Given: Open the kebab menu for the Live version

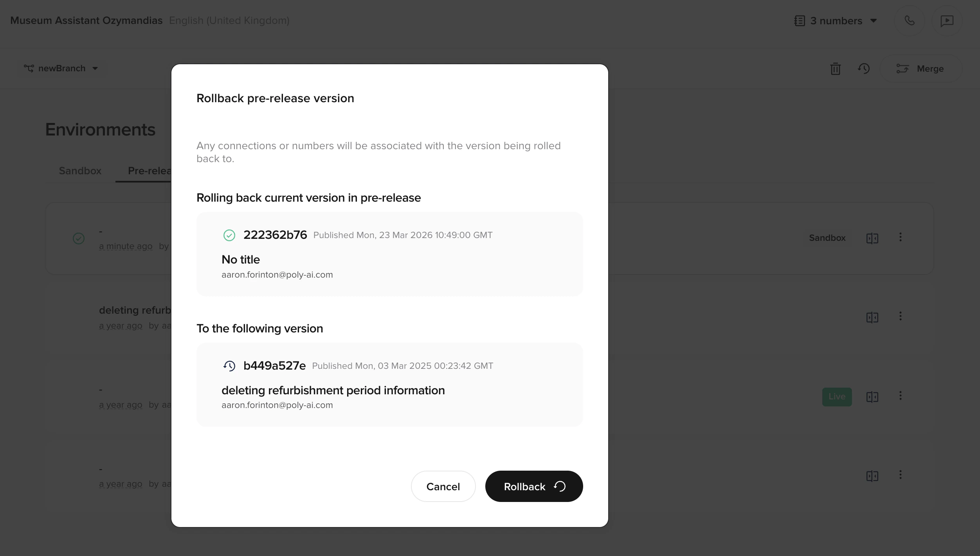Looking at the screenshot, I should coord(901,396).
